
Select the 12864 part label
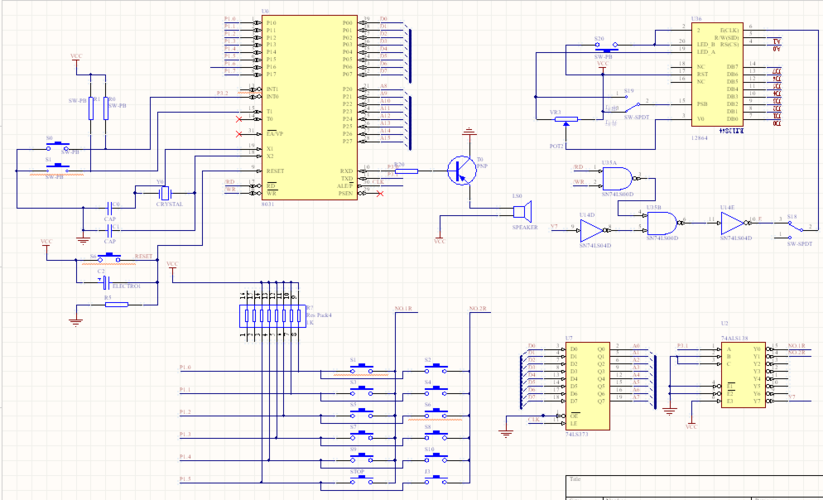(x=699, y=138)
